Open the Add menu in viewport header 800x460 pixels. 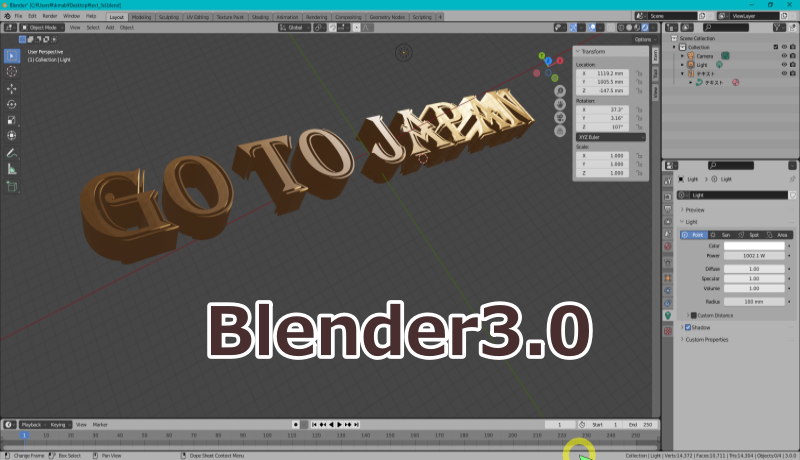pos(110,28)
